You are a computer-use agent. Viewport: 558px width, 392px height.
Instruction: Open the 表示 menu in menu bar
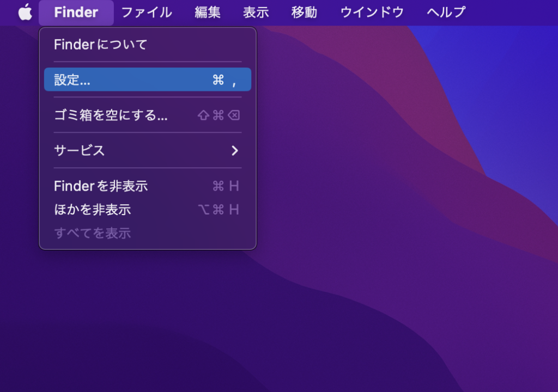point(256,13)
